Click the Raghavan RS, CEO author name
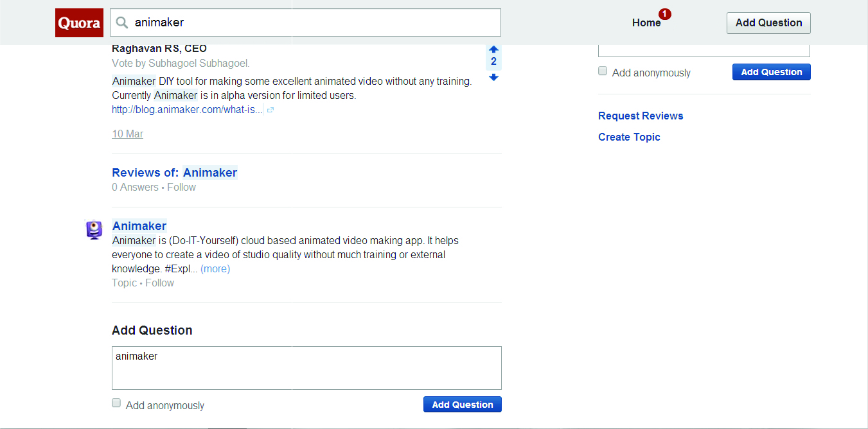Image resolution: width=868 pixels, height=429 pixels. coord(159,48)
